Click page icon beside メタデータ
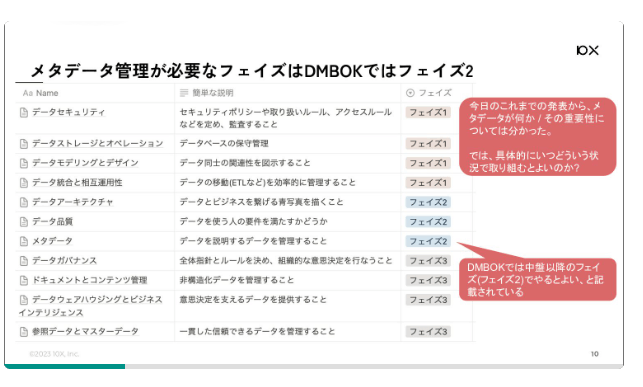The image size is (643, 387). [x=24, y=241]
